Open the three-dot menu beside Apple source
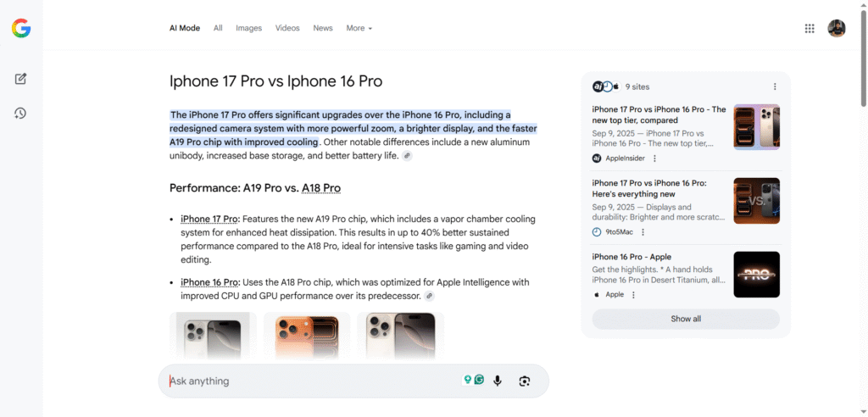The width and height of the screenshot is (868, 417). [x=633, y=295]
